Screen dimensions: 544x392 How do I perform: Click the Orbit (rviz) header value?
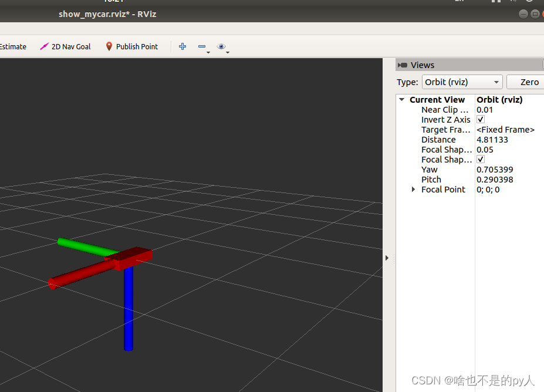(x=499, y=100)
